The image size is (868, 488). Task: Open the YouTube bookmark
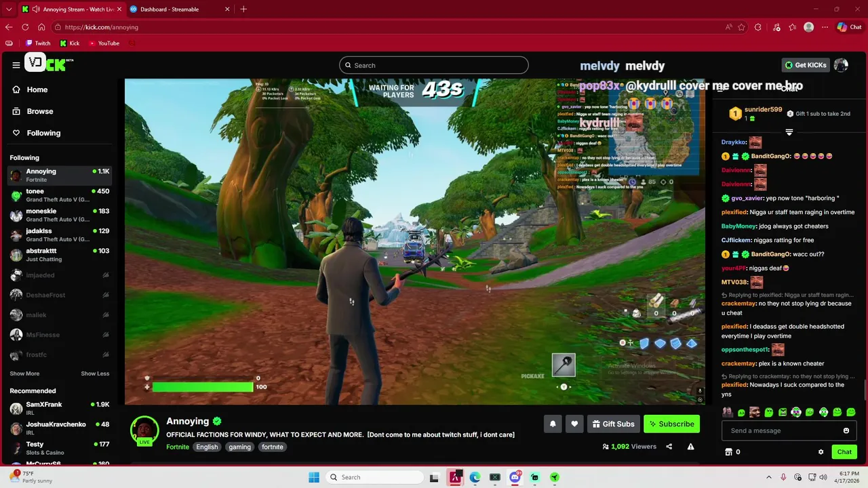coord(104,43)
